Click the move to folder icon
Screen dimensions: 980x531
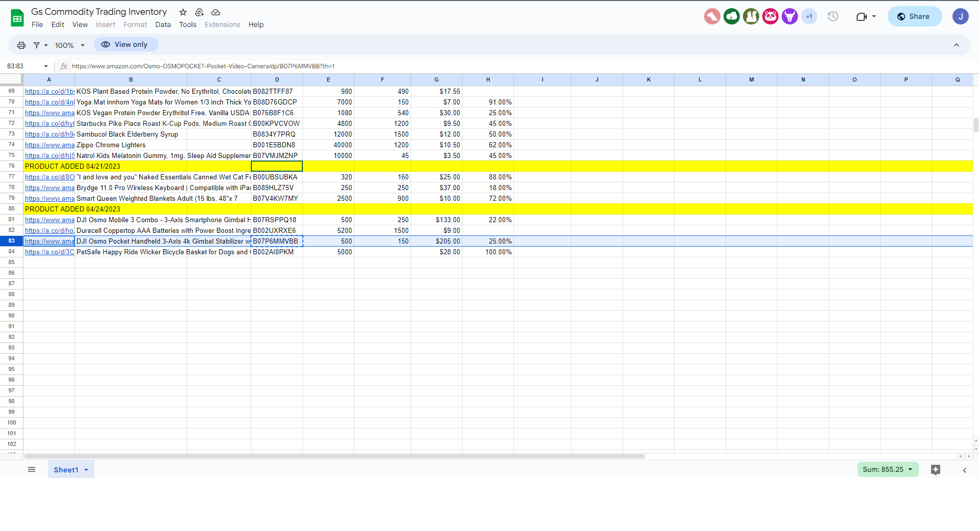(x=199, y=12)
